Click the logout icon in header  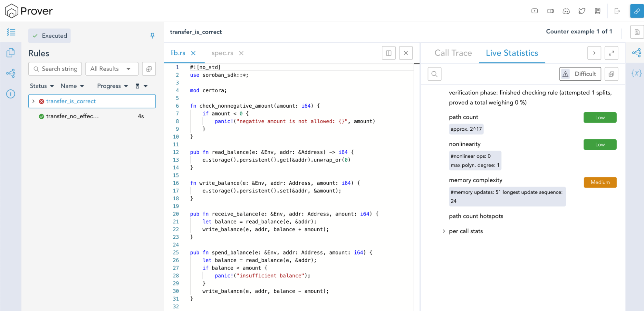[617, 11]
